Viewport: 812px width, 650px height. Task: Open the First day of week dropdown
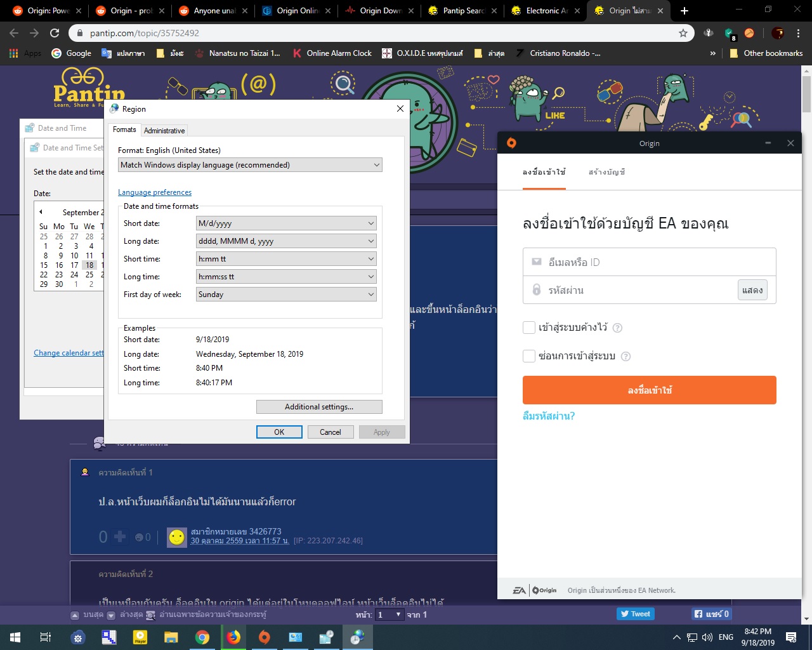coord(286,295)
